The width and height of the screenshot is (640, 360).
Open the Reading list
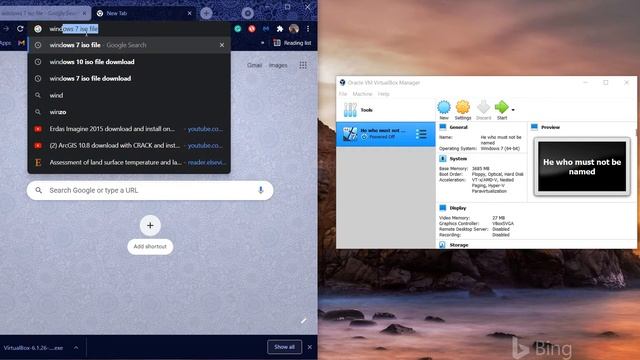(x=292, y=43)
